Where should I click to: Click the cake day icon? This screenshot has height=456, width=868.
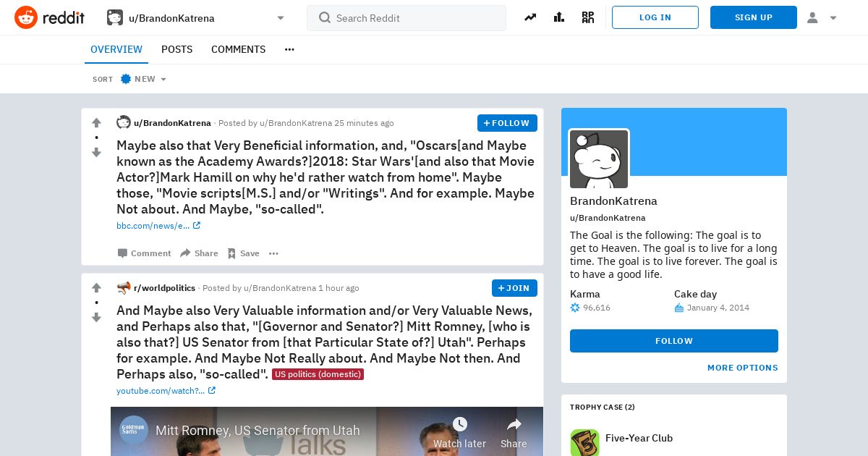point(678,308)
